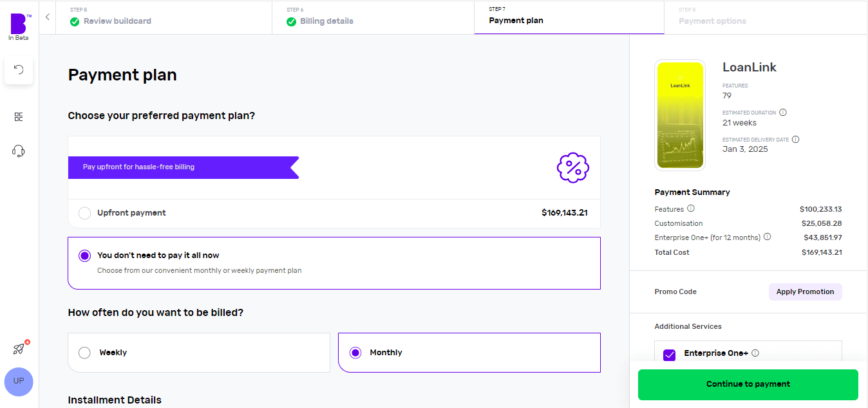Click the info icon beside Features cost
868x408 pixels.
[x=691, y=209]
